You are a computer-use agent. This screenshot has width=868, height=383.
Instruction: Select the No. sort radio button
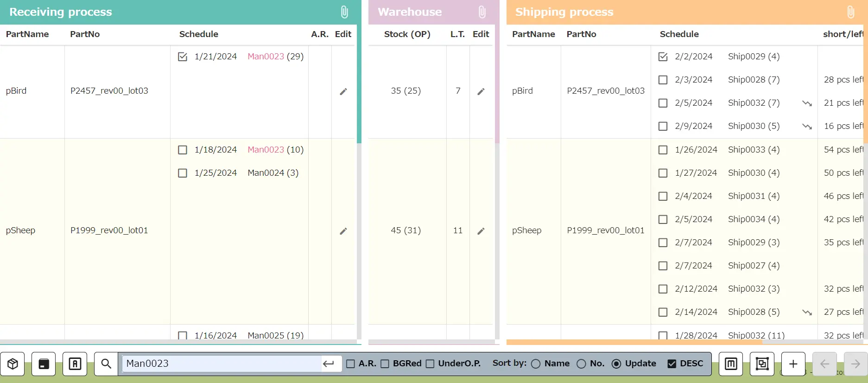click(x=581, y=364)
